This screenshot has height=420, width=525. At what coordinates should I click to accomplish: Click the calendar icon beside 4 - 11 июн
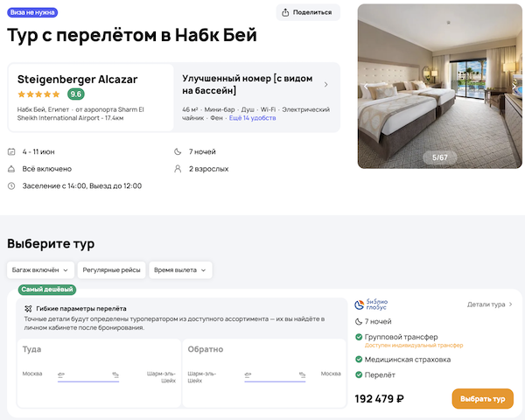[x=11, y=151]
